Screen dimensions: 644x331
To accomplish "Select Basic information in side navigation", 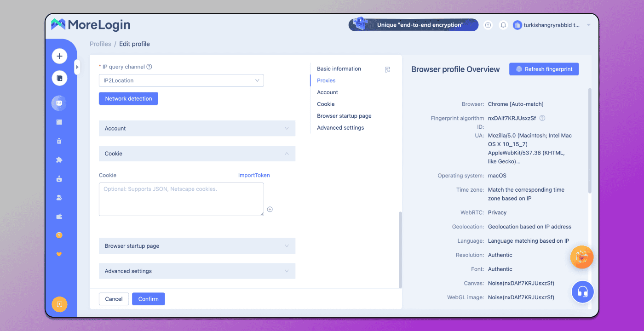I will 339,69.
